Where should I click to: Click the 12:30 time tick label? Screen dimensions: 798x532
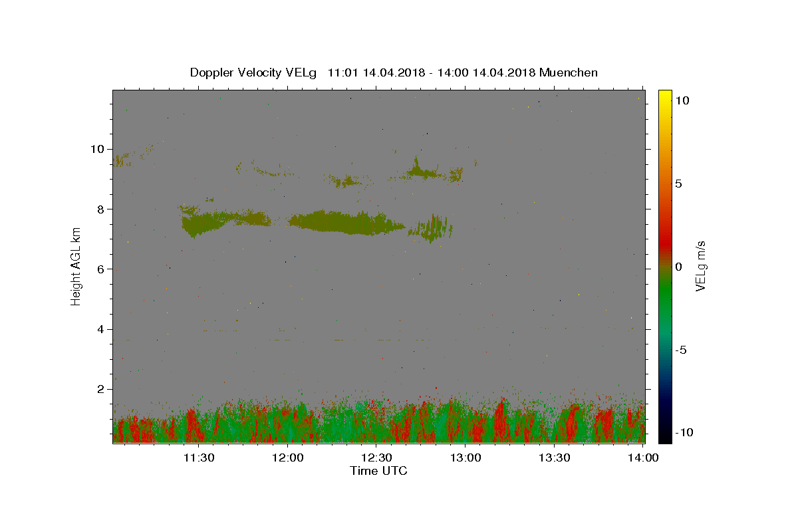pyautogui.click(x=376, y=458)
